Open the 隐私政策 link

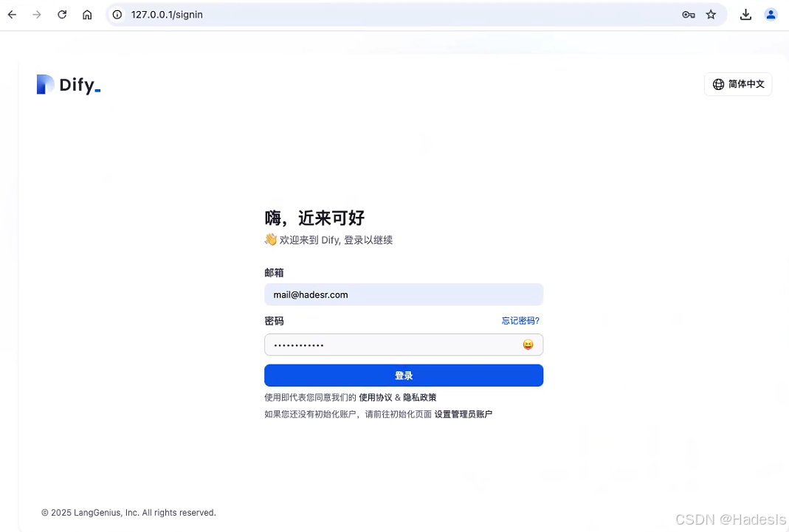[420, 397]
